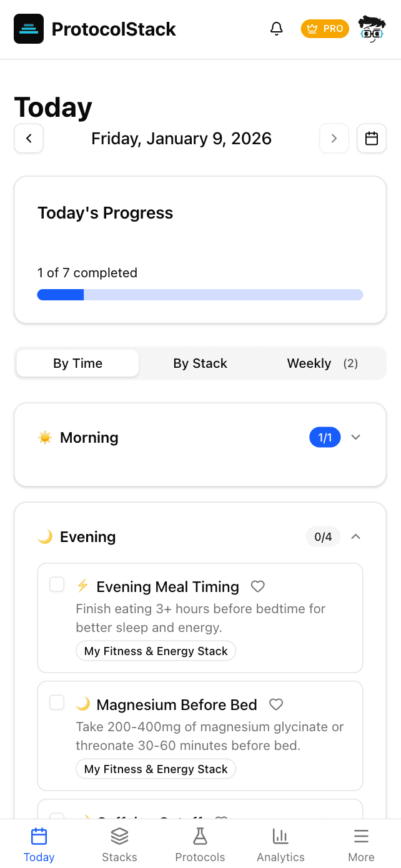Go to the previous day
The image size is (401, 868).
coord(29,138)
